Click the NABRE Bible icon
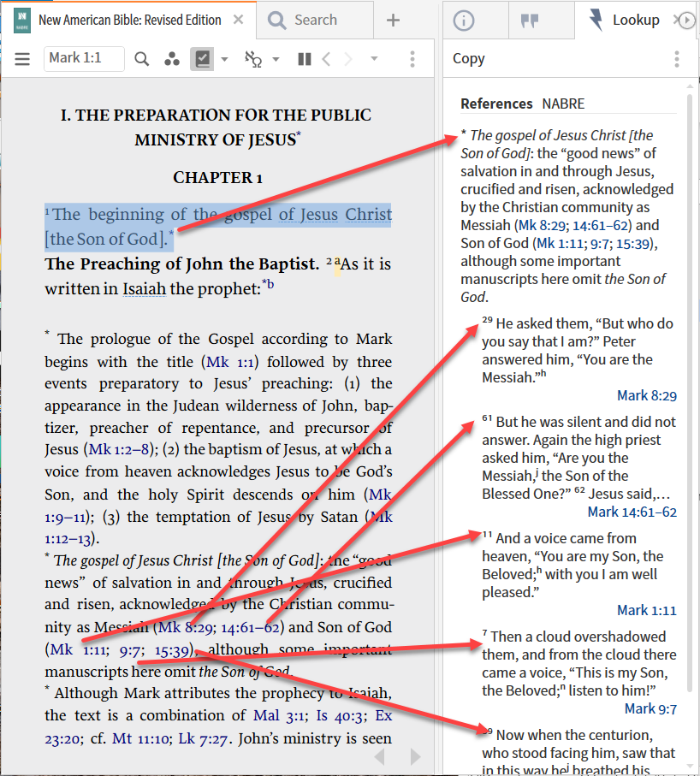 click(x=22, y=21)
